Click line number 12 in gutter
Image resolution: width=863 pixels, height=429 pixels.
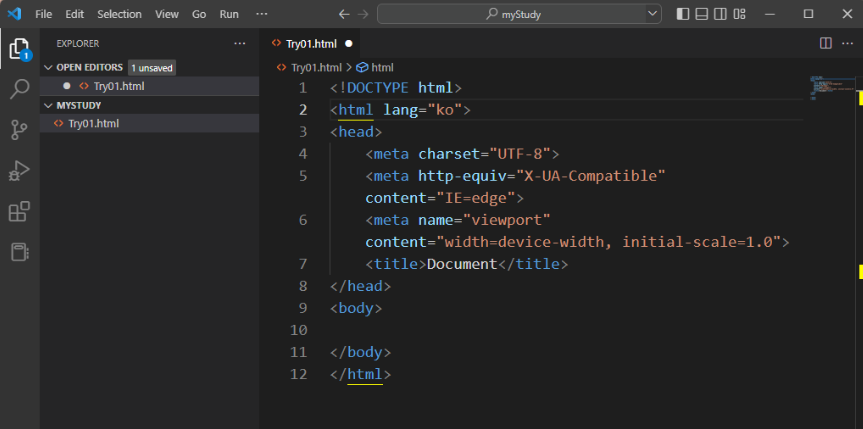click(x=299, y=374)
